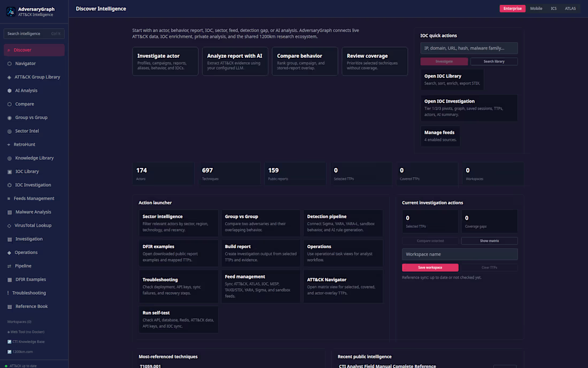The image size is (588, 368).
Task: Click the AI Analysis sidebar icon
Action: click(x=10, y=90)
